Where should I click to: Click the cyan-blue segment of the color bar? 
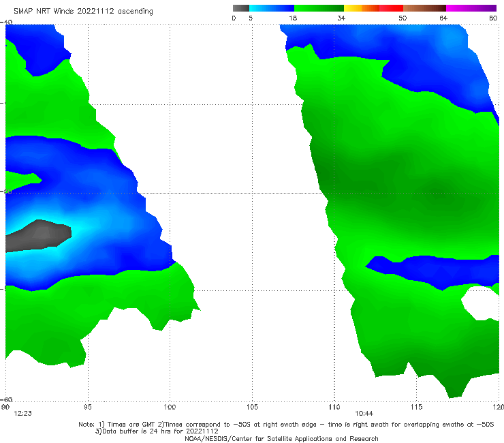tap(272, 8)
